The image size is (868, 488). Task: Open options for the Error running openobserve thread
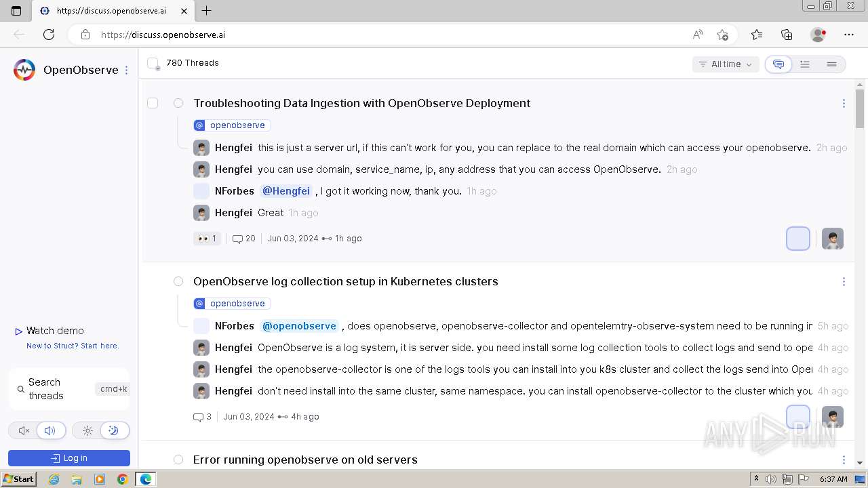pyautogui.click(x=844, y=460)
